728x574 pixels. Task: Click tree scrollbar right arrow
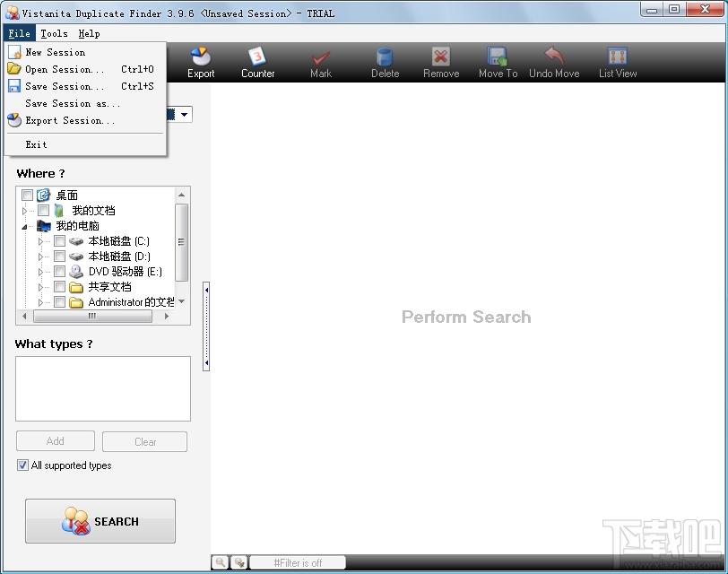(x=167, y=317)
